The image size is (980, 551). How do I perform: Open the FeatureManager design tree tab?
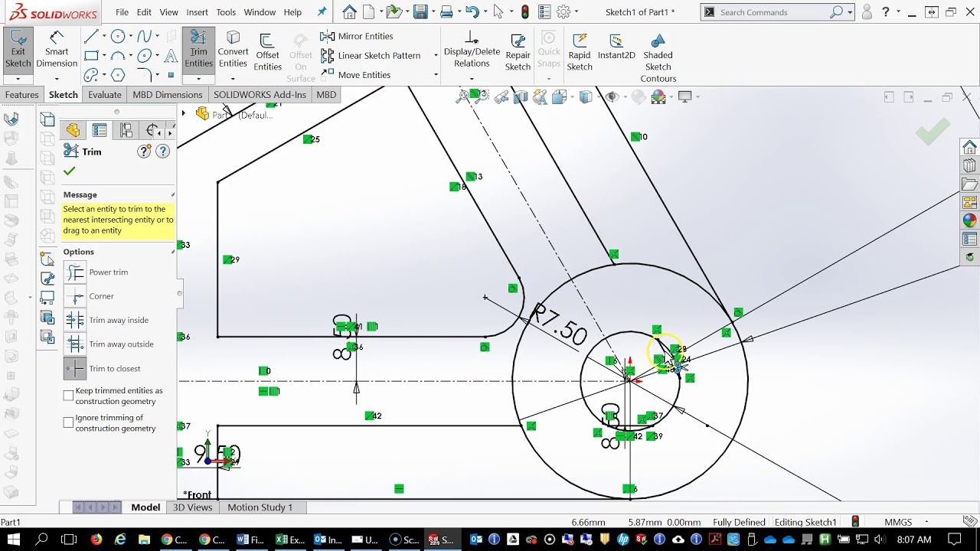73,130
